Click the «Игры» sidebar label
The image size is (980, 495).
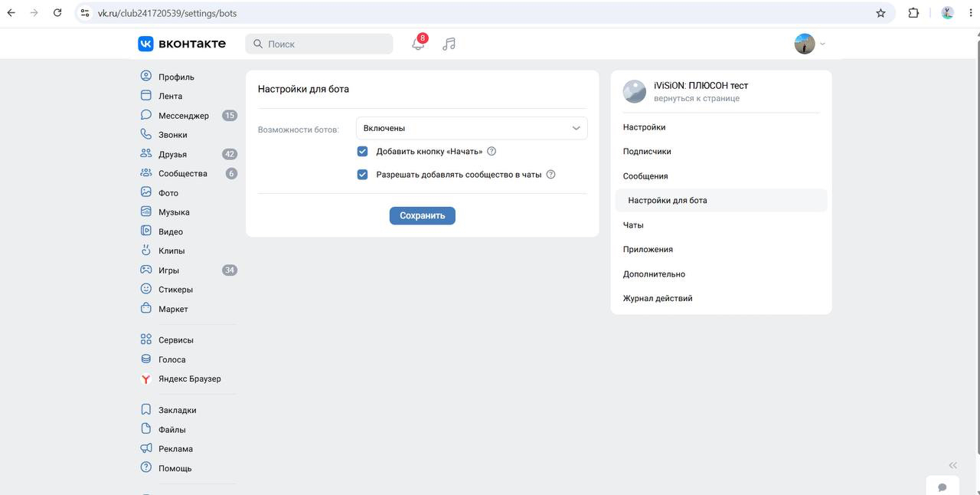pos(168,270)
